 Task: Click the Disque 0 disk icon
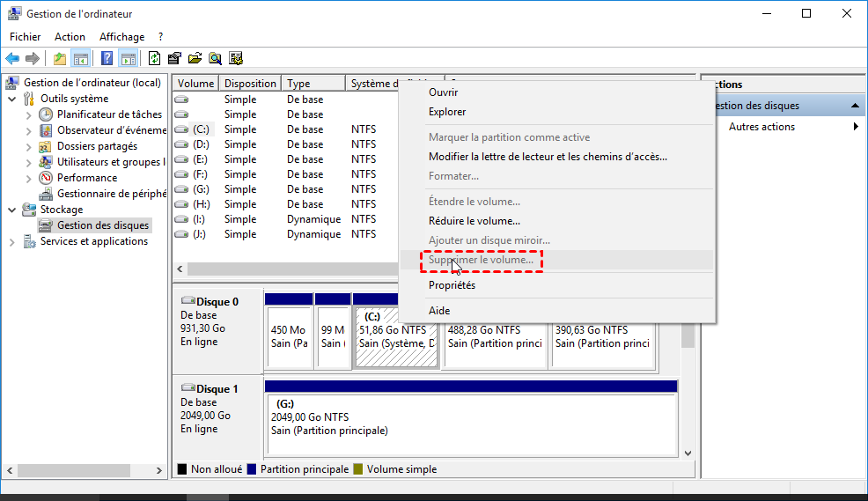pos(188,300)
